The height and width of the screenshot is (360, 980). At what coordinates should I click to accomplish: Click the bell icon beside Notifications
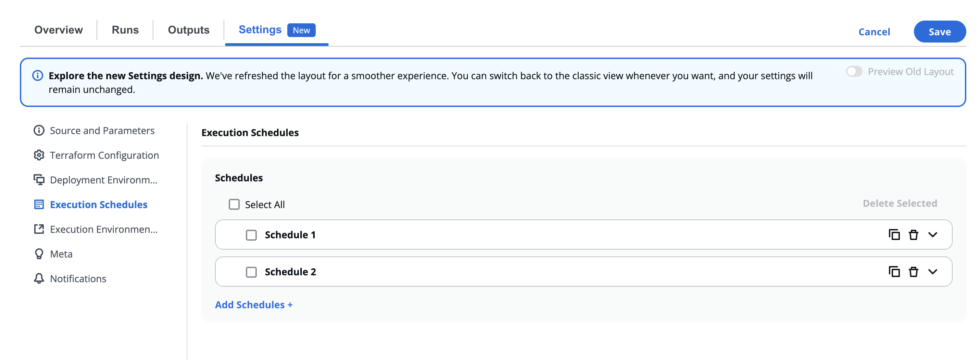pos(39,278)
